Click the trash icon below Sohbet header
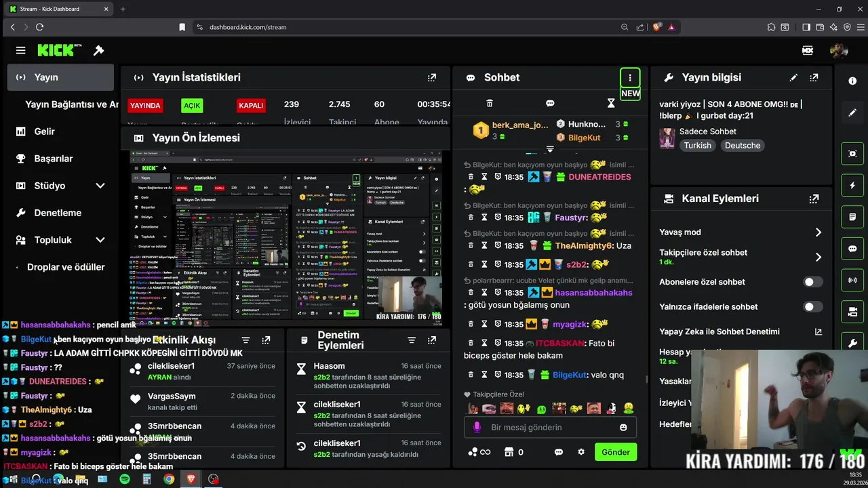 (490, 103)
